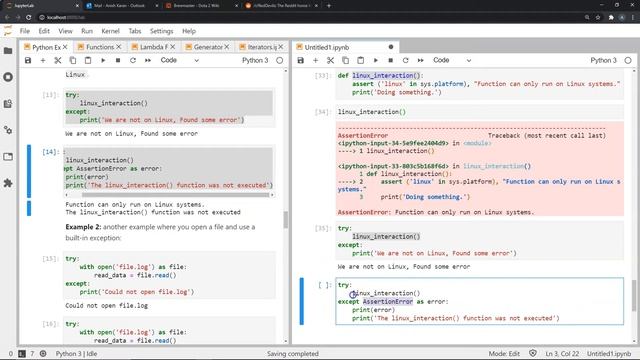Run the selected cell in Untitled1 notebook
The image size is (640, 360).
376,60
